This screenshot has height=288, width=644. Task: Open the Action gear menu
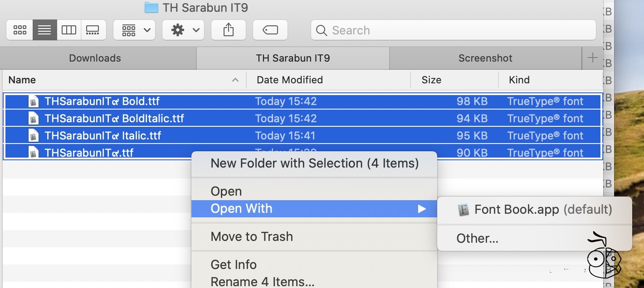point(183,30)
